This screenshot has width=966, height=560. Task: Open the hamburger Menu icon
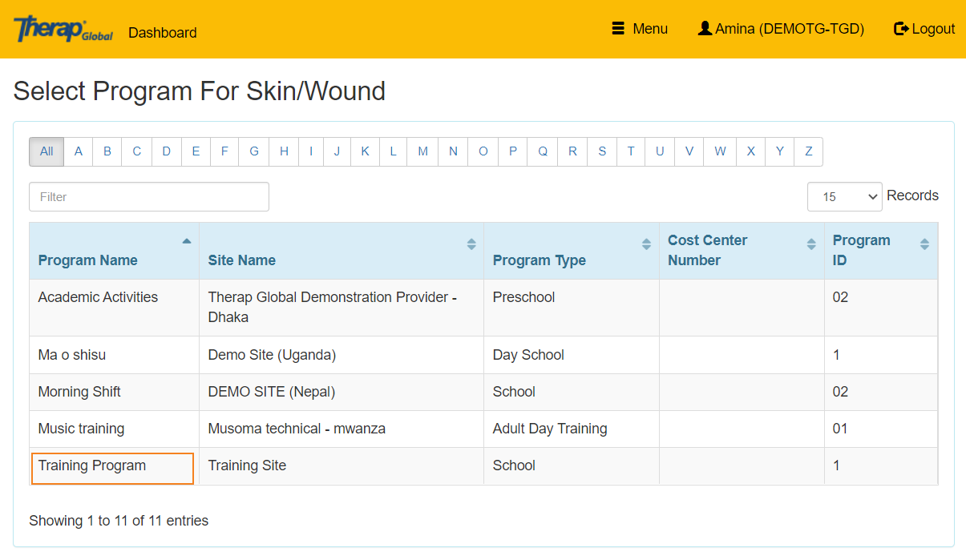coord(618,29)
